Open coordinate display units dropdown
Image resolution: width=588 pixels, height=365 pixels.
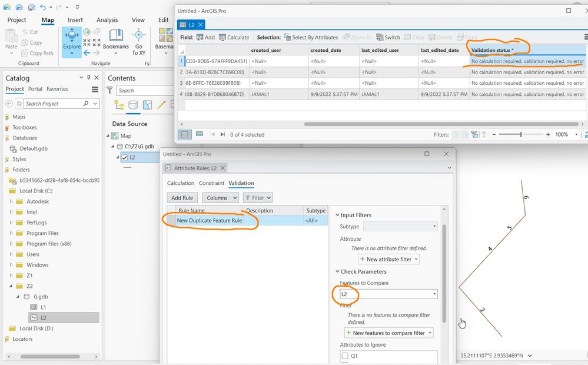coord(530,356)
